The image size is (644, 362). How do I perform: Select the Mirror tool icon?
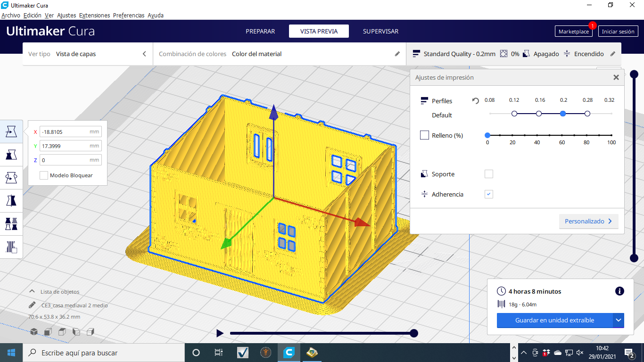click(11, 200)
